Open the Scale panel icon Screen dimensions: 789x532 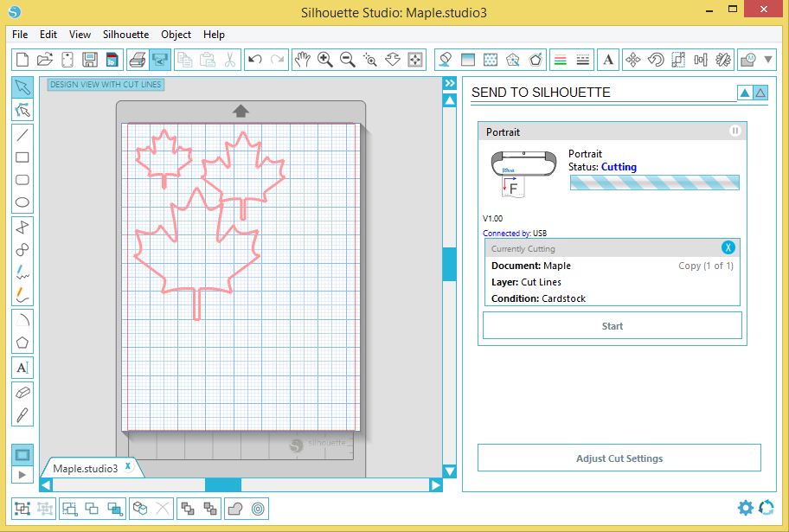pos(678,60)
